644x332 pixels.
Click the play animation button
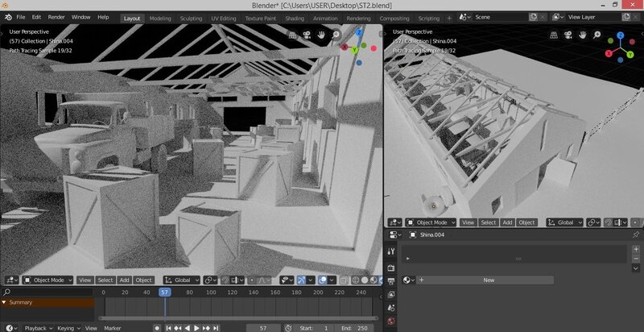point(198,328)
